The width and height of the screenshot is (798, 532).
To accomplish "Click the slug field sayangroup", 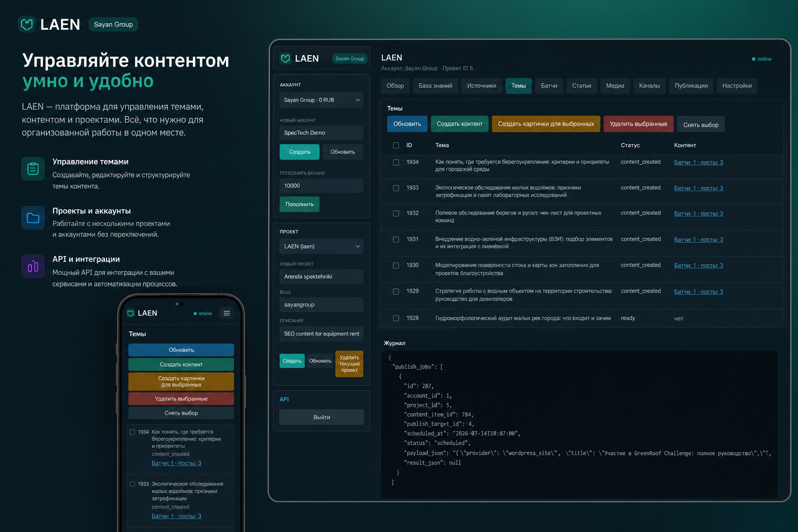I will pyautogui.click(x=321, y=304).
